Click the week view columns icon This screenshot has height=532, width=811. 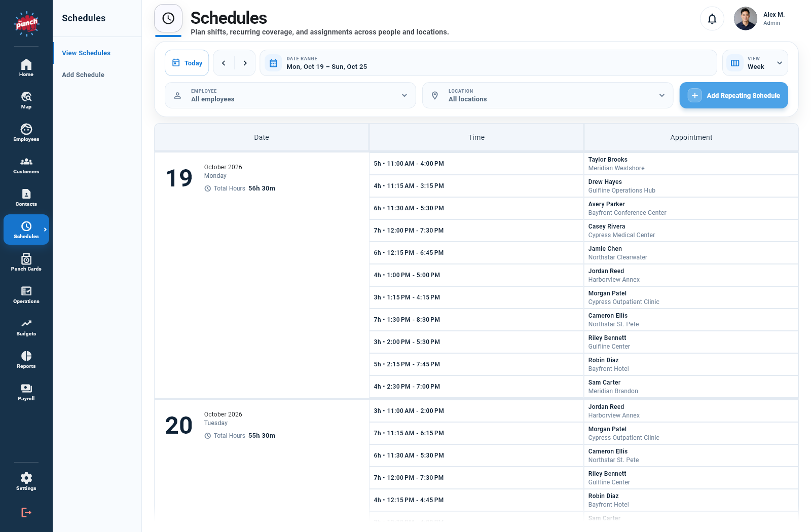(x=735, y=63)
